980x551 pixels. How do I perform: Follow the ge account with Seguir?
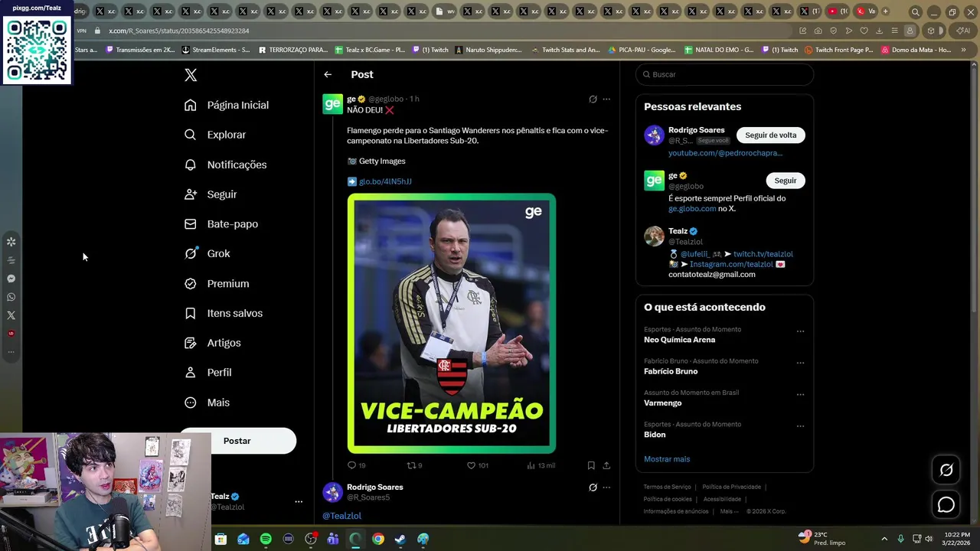click(x=786, y=181)
